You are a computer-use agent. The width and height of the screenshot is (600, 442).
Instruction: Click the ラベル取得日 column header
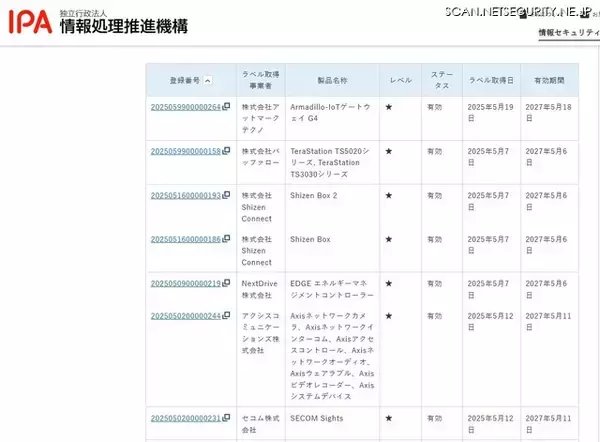click(490, 80)
